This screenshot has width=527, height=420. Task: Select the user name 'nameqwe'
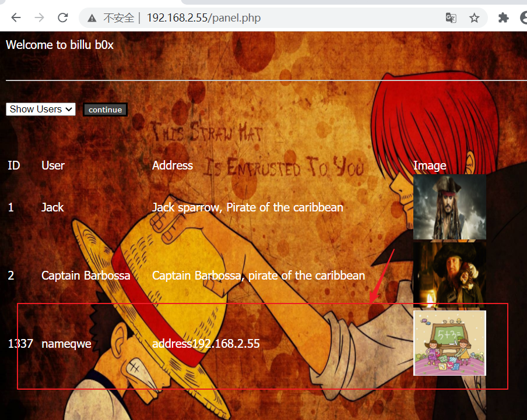pos(66,344)
